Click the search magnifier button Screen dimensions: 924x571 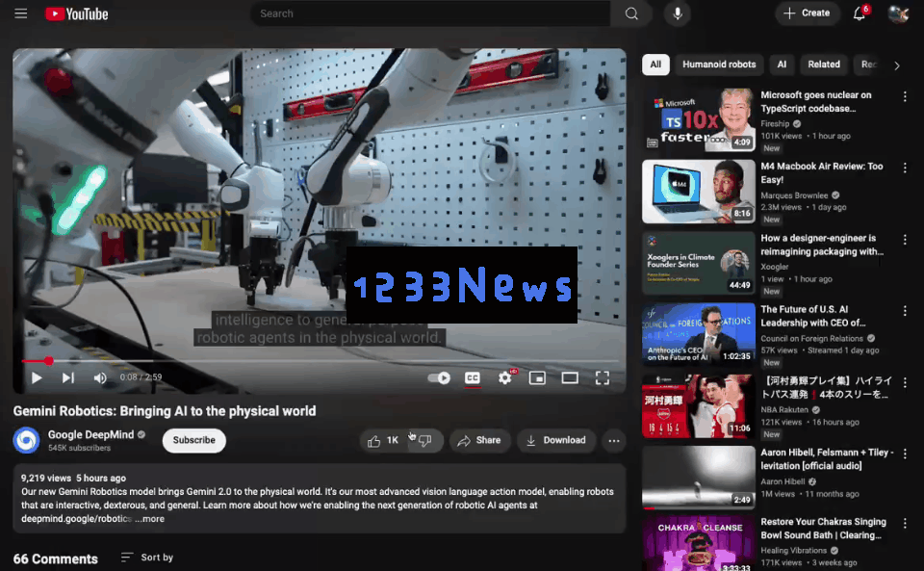pos(631,13)
